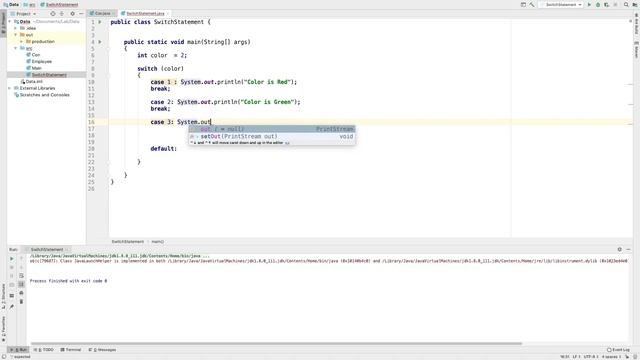Expand External Libraries node
This screenshot has width=640, height=360.
(10, 88)
